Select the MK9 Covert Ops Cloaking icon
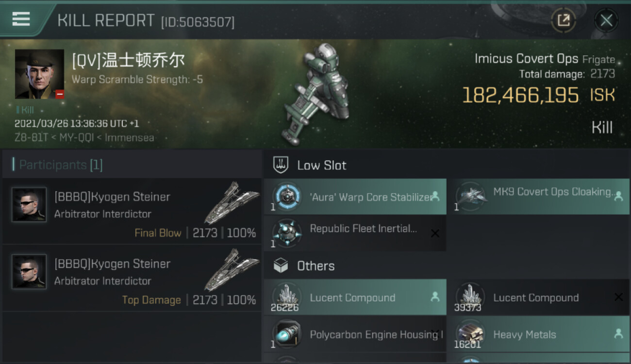 tap(470, 197)
